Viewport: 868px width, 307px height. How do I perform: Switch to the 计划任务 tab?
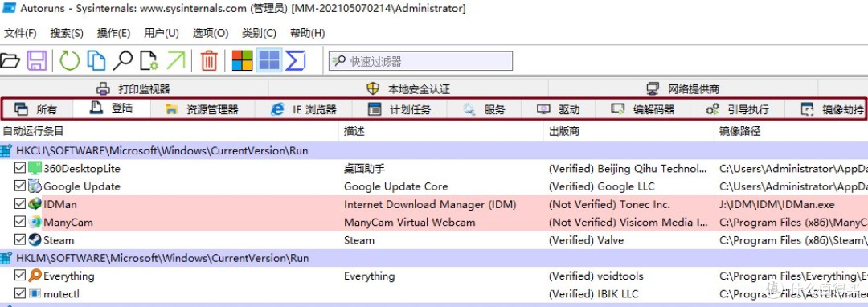tap(399, 109)
